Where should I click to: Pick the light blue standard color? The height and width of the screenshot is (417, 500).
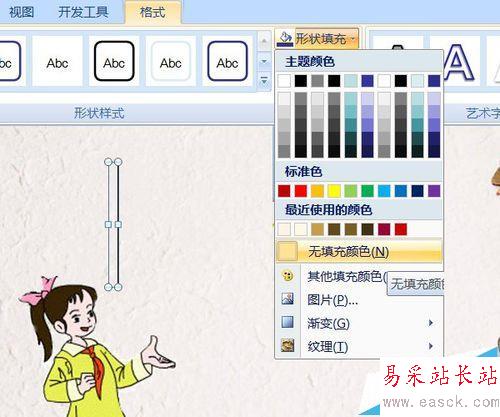384,191
